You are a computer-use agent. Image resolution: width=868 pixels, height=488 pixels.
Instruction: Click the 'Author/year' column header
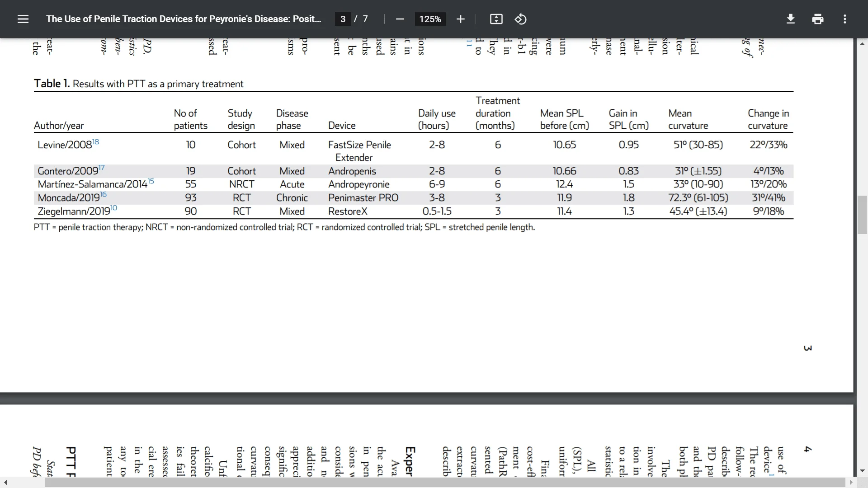[x=59, y=126]
